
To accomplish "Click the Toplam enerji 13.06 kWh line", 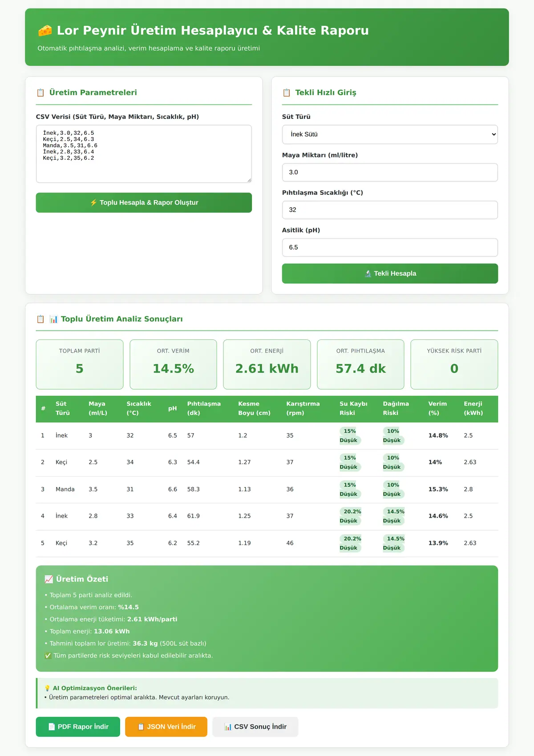I will pyautogui.click(x=87, y=631).
